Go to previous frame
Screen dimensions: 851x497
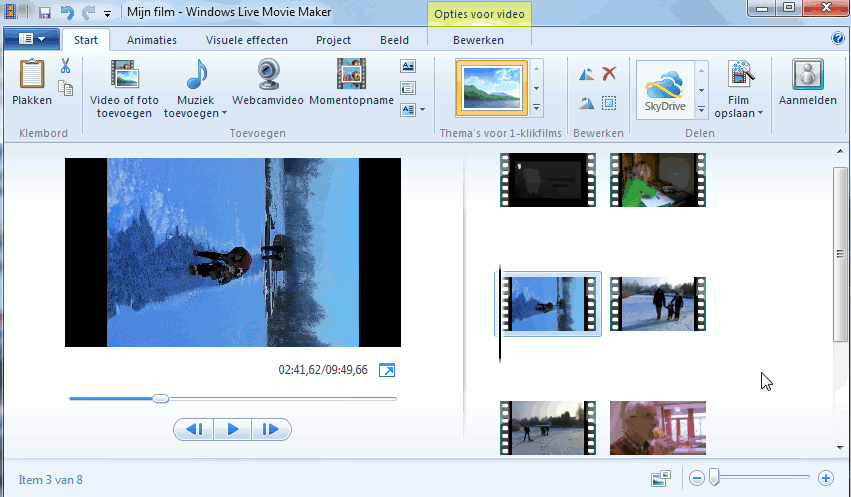[x=194, y=429]
